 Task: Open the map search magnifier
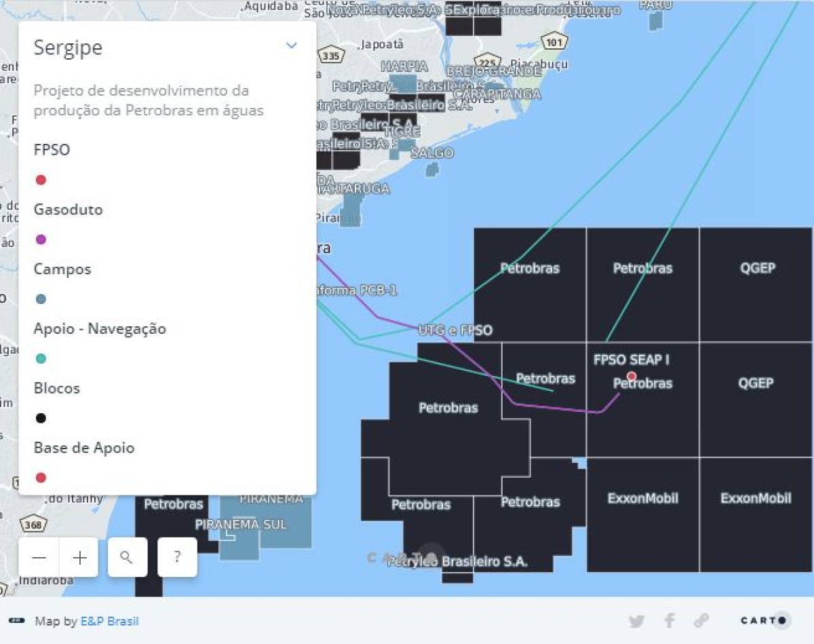click(x=128, y=557)
